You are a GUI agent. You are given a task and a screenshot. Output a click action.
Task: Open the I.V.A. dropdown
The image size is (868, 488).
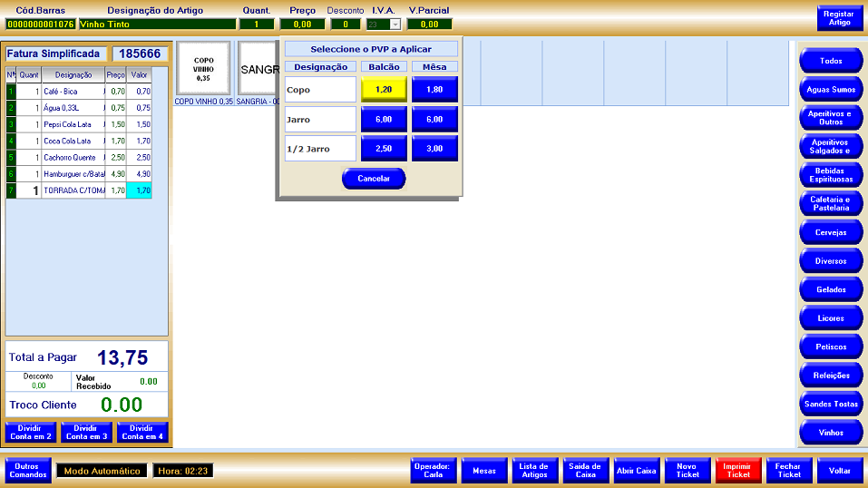coord(395,24)
